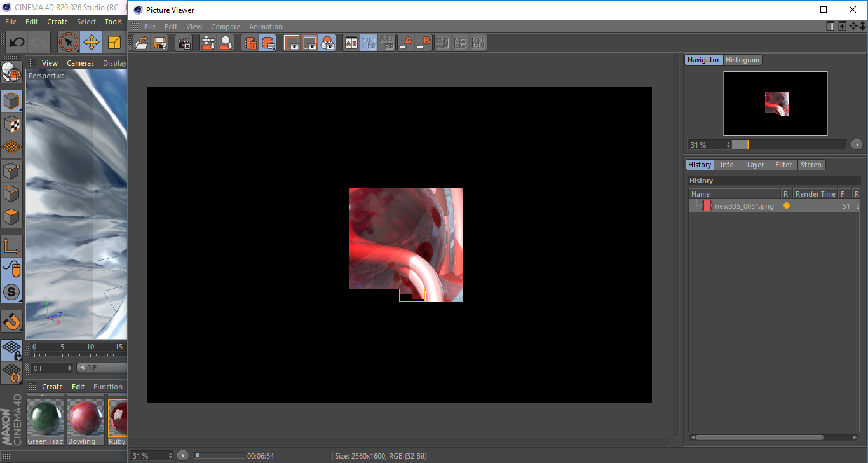868x463 pixels.
Task: Open Picture Viewer View menu
Action: (194, 27)
